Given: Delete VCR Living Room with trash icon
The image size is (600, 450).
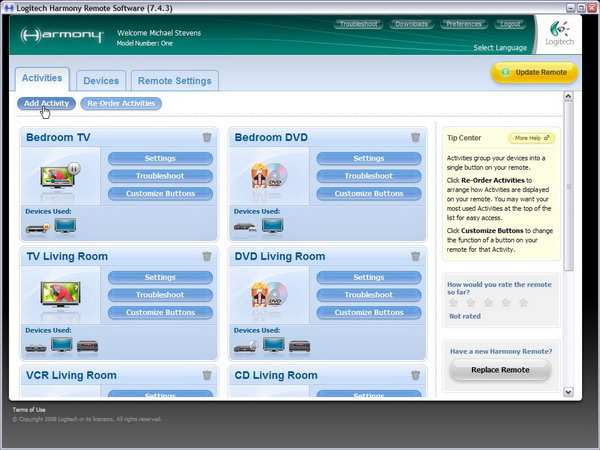Looking at the screenshot, I should 207,375.
